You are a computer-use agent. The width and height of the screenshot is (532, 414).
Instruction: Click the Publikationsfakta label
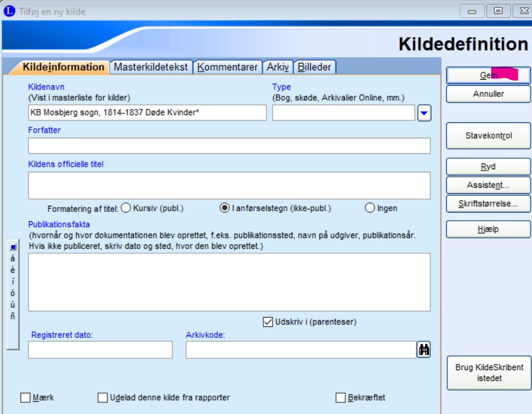(x=59, y=224)
